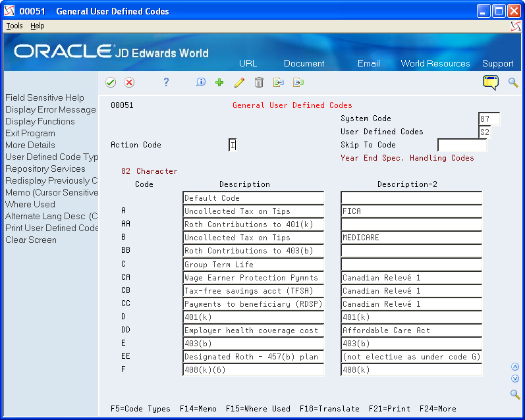
Task: Select Field Sensitive Help
Action: pyautogui.click(x=45, y=97)
